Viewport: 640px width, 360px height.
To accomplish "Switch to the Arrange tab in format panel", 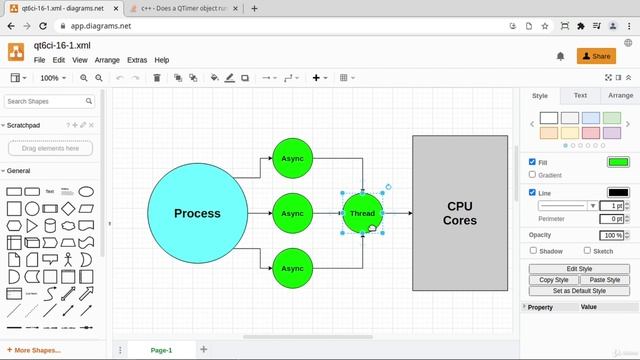I will (x=620, y=96).
